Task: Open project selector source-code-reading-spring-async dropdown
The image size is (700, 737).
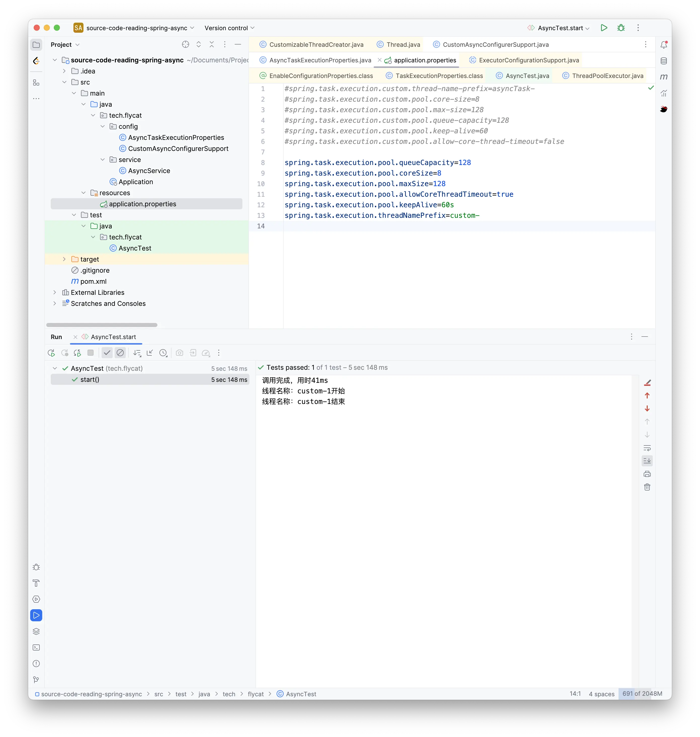Action: pyautogui.click(x=134, y=28)
